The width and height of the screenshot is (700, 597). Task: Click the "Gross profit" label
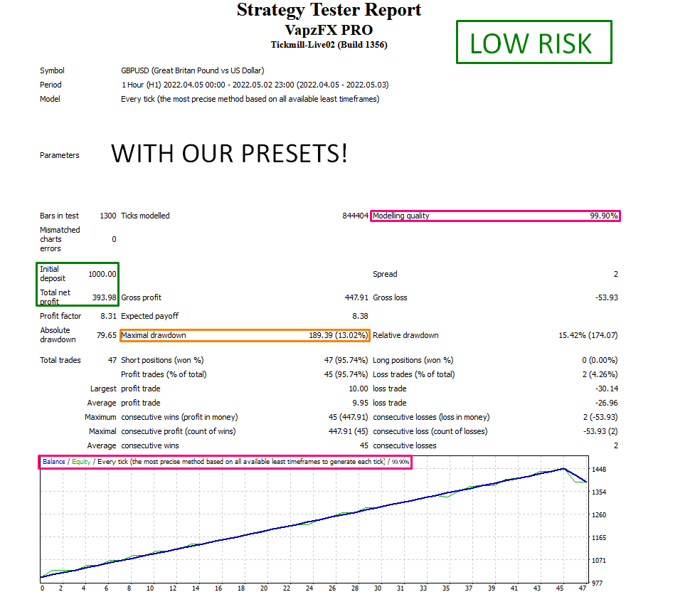tap(141, 298)
